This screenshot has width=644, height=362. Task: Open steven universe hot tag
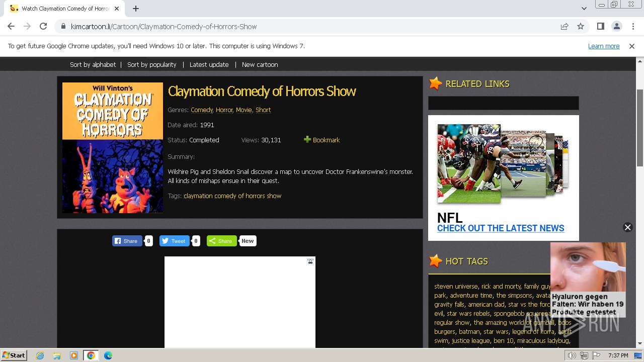(x=456, y=286)
